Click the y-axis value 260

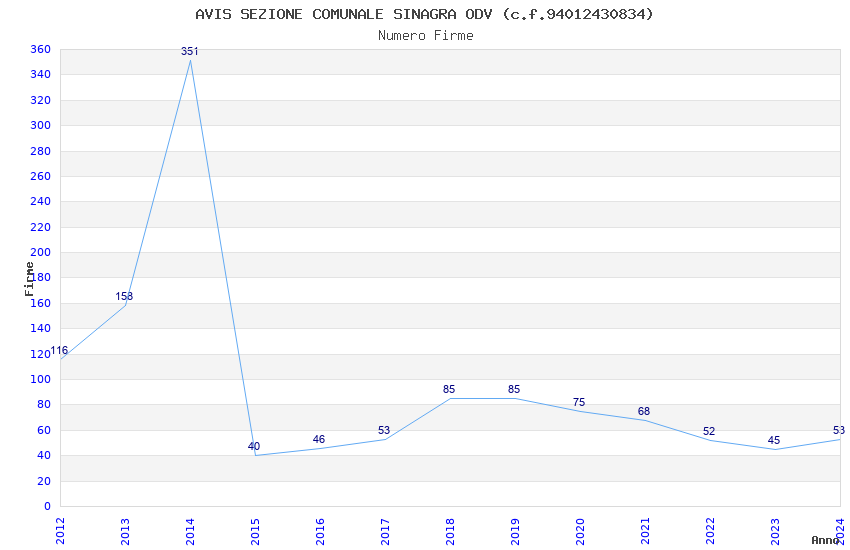point(41,176)
